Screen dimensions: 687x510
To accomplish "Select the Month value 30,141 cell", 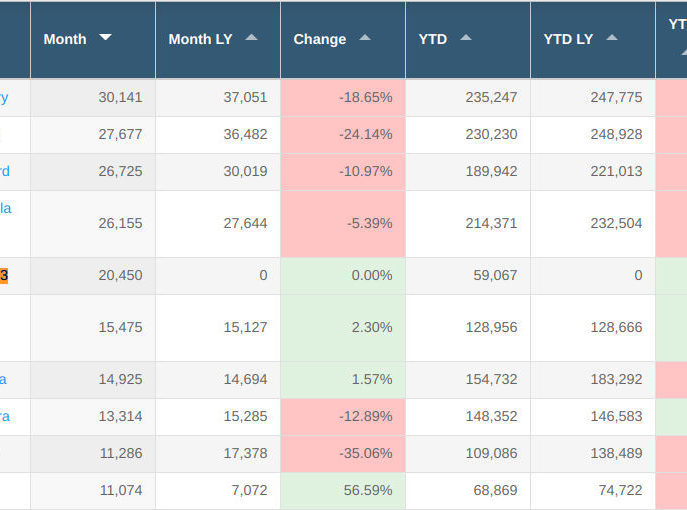I will 93,97.
